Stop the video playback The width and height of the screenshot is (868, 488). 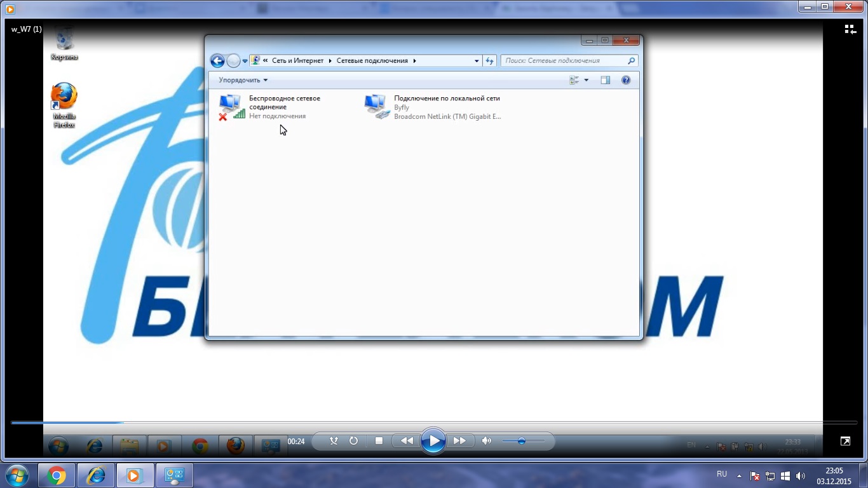379,440
